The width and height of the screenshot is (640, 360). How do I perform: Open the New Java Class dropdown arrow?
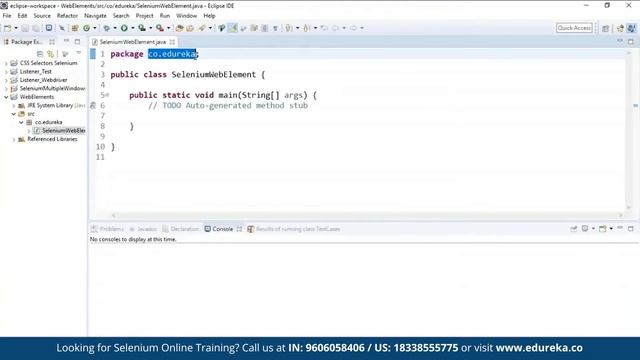coord(95,28)
